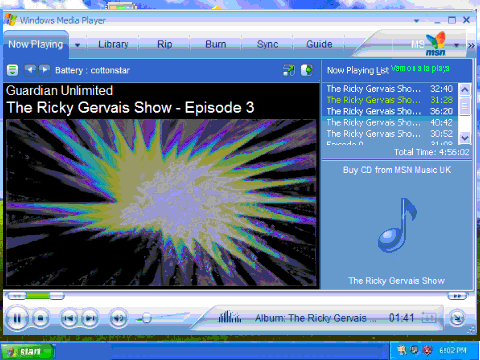Viewport: 480px width, 360px height.
Task: Click The Ricky Gervais Show album label
Action: (397, 281)
